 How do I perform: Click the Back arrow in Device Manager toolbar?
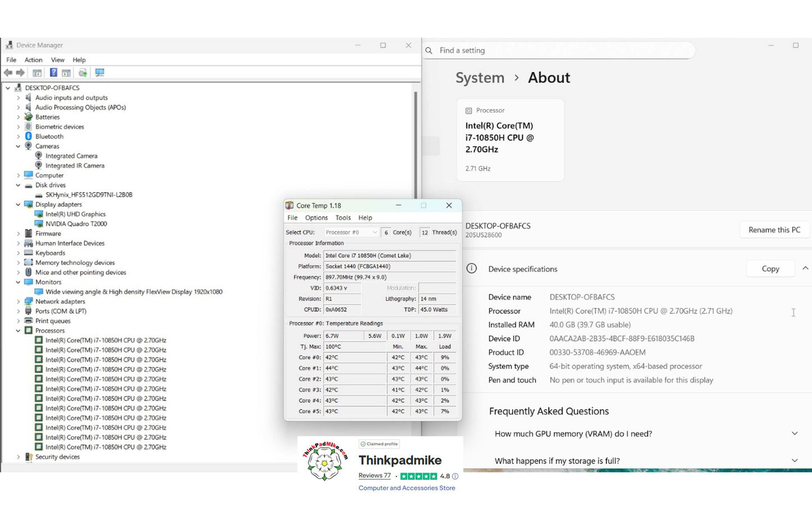pos(8,72)
